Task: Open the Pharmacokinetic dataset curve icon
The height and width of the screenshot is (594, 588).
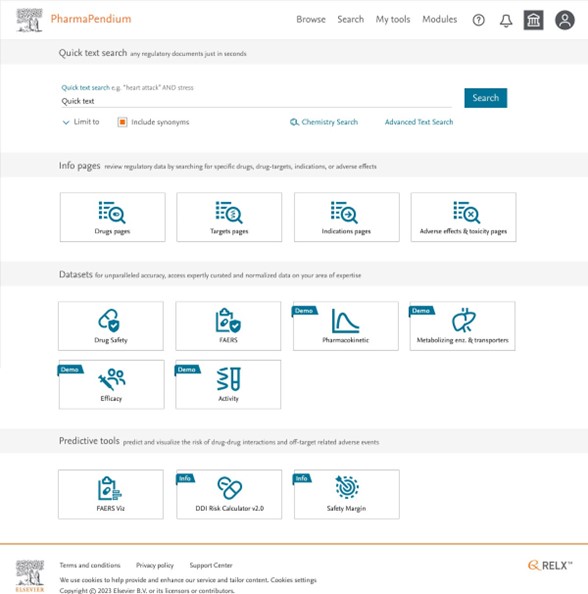Action: [345, 320]
